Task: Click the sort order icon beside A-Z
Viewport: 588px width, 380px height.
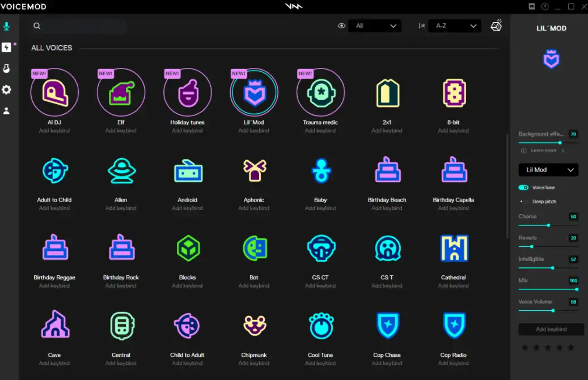Action: point(422,26)
